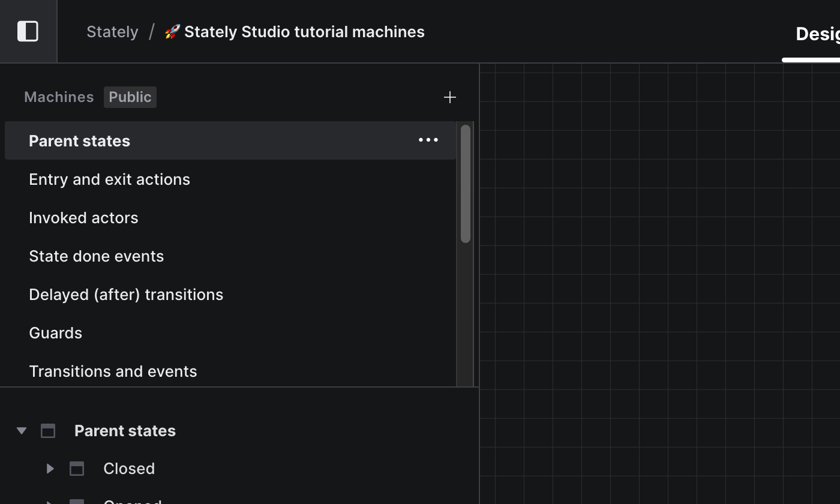The height and width of the screenshot is (504, 840).
Task: Open the State done events machine
Action: 96,256
